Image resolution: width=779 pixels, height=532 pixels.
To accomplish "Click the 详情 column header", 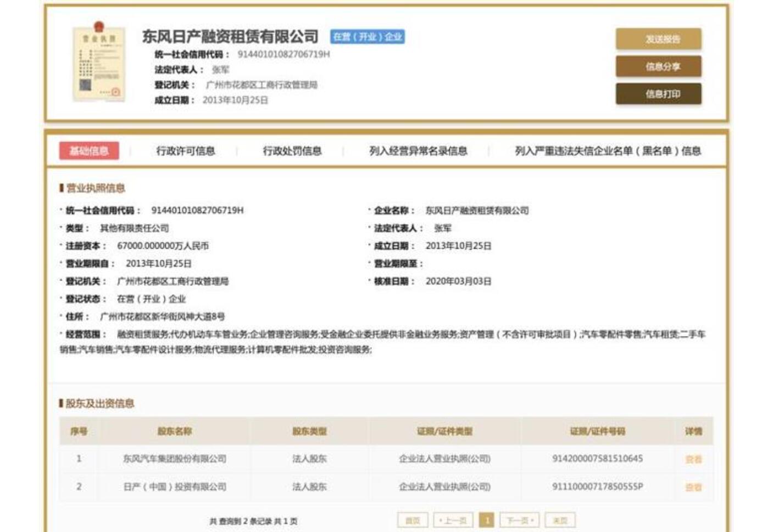I will point(693,432).
